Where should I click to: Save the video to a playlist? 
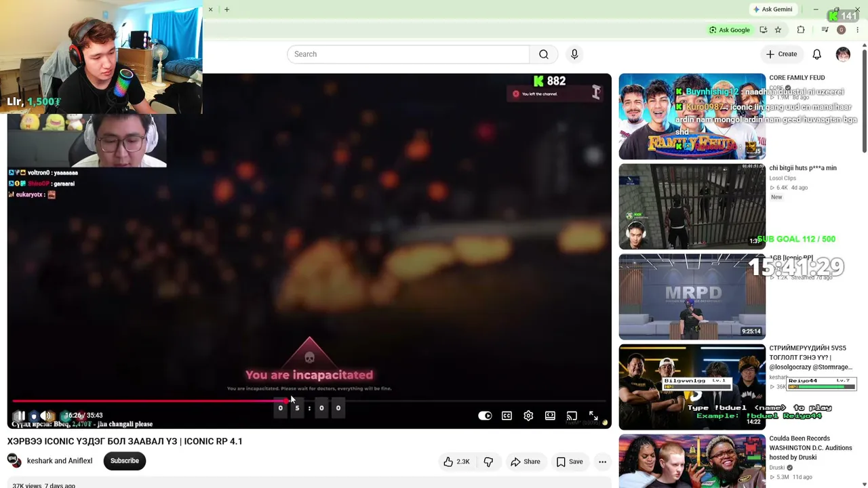pos(570,462)
